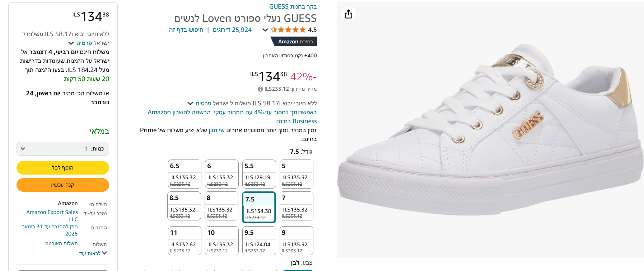Open the quantity dropdown

[x=63, y=149]
